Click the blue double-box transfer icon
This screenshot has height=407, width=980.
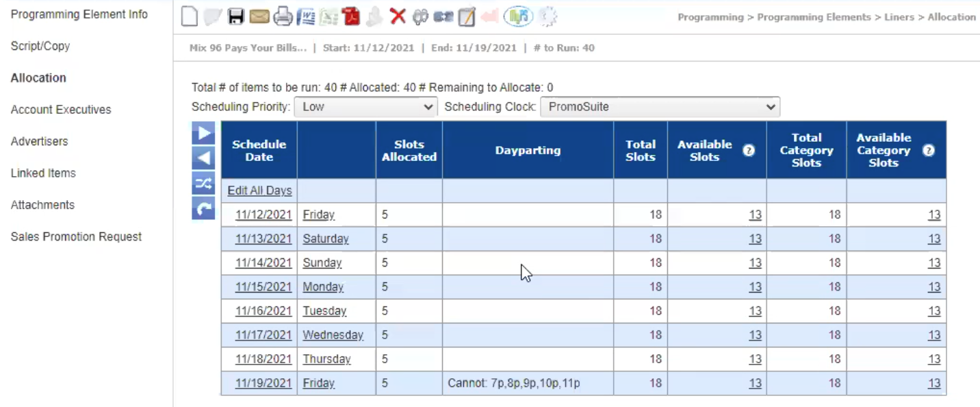(443, 17)
